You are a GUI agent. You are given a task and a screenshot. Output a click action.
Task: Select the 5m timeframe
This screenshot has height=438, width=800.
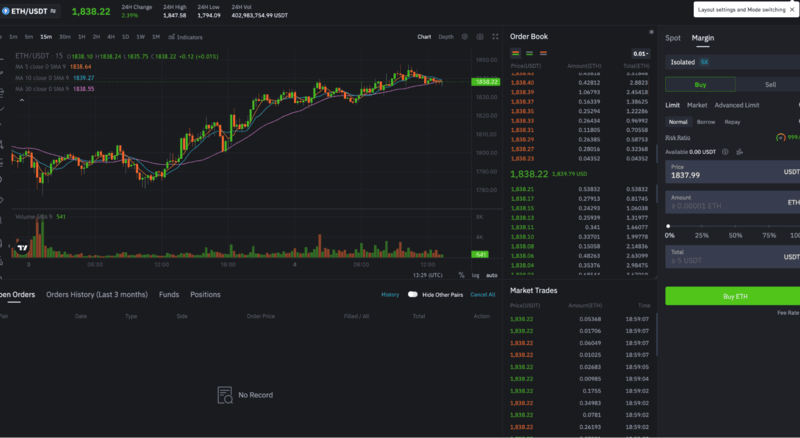click(29, 37)
